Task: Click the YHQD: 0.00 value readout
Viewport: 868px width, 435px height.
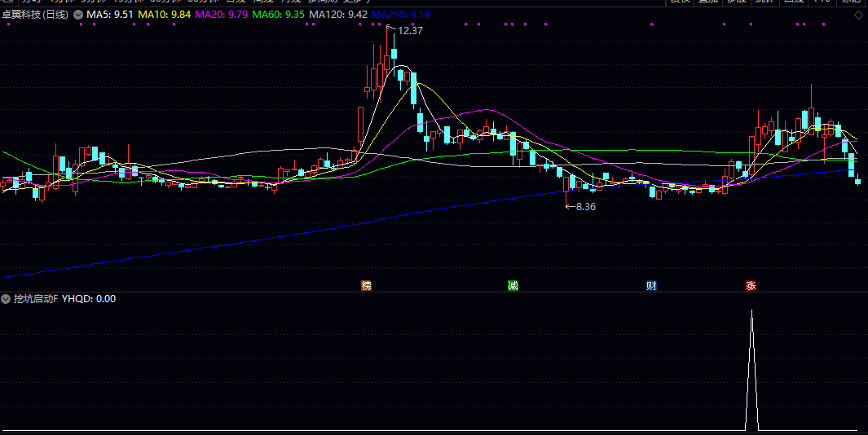Action: point(89,299)
